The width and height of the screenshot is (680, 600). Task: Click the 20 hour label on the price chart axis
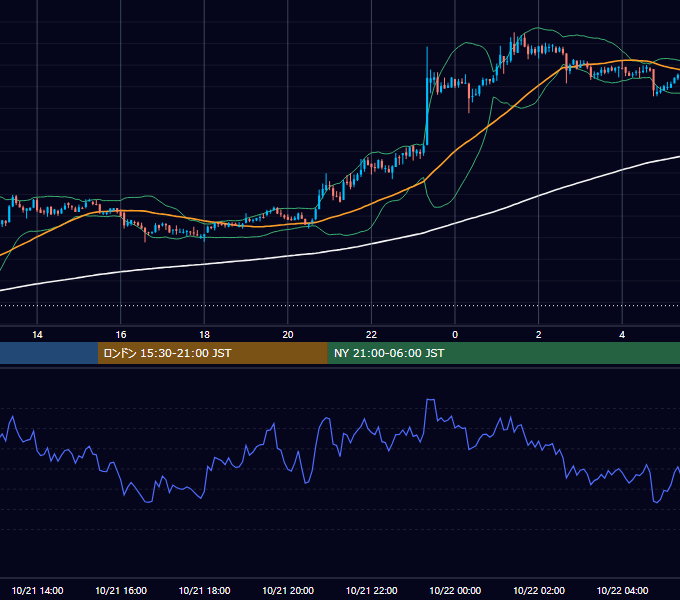click(288, 335)
